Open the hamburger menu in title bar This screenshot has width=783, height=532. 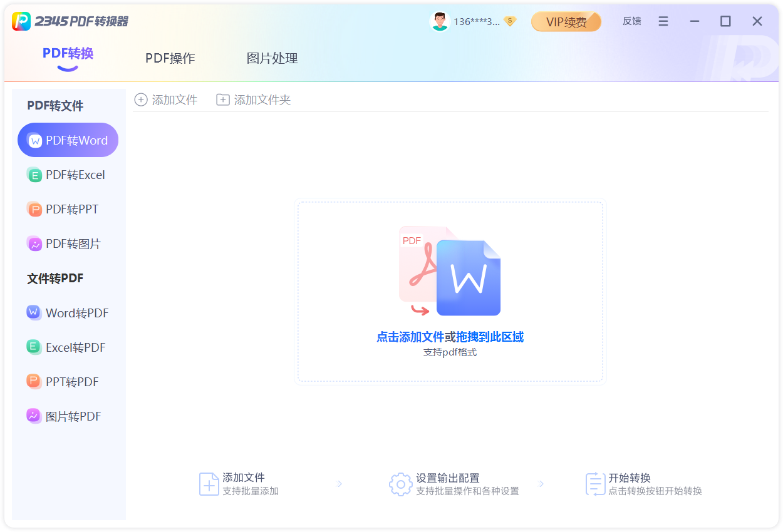[x=663, y=21]
